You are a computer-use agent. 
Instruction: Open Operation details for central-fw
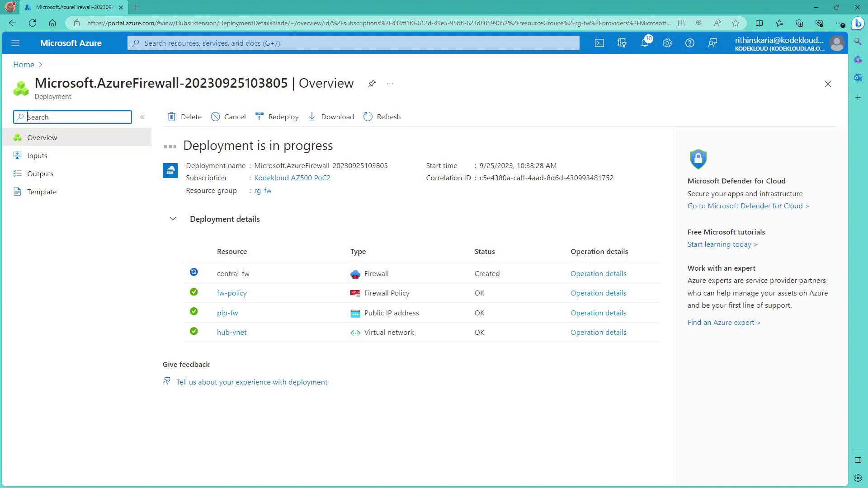(x=598, y=274)
